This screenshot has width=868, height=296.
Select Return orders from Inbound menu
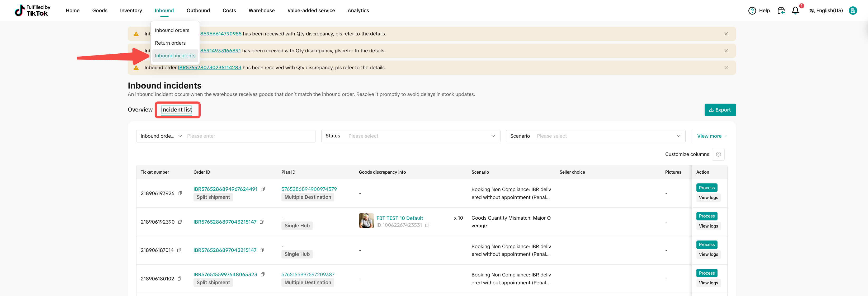coord(170,43)
